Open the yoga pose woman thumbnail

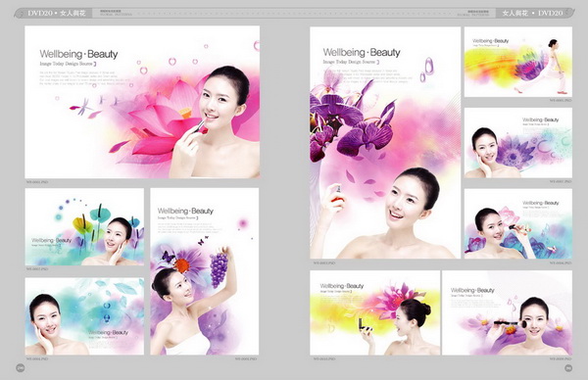(518, 62)
